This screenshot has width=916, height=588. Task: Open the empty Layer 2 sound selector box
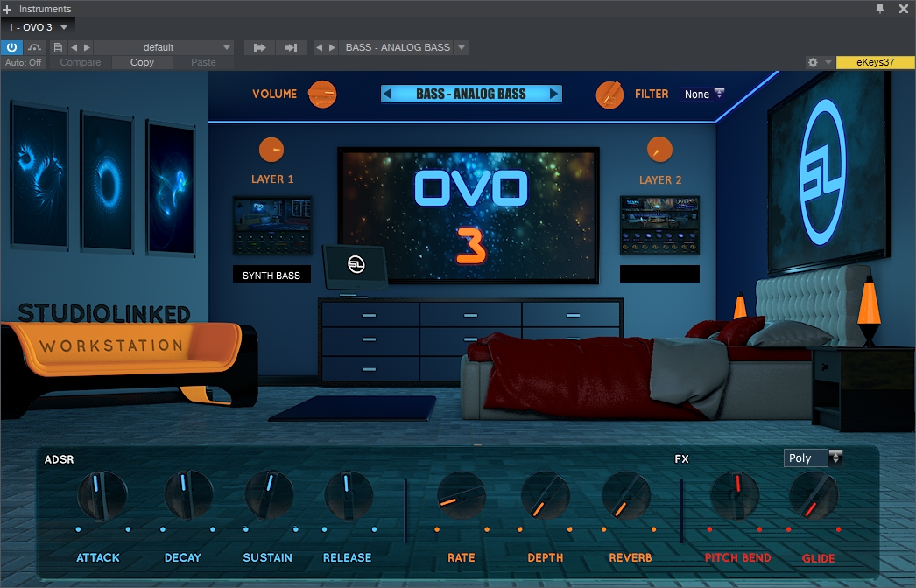659,274
